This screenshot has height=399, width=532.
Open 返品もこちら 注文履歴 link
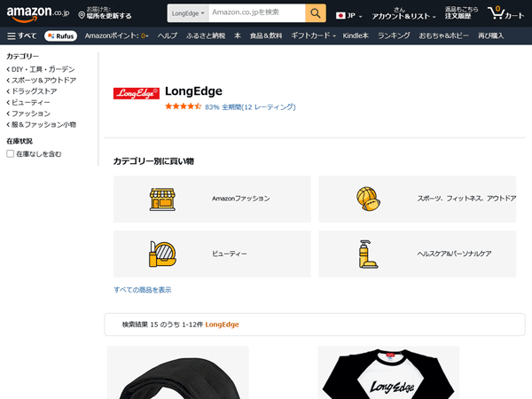(461, 13)
